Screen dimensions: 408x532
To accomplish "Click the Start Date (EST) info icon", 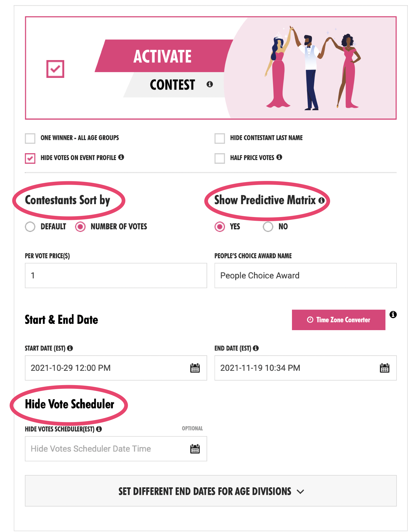I will (x=70, y=348).
